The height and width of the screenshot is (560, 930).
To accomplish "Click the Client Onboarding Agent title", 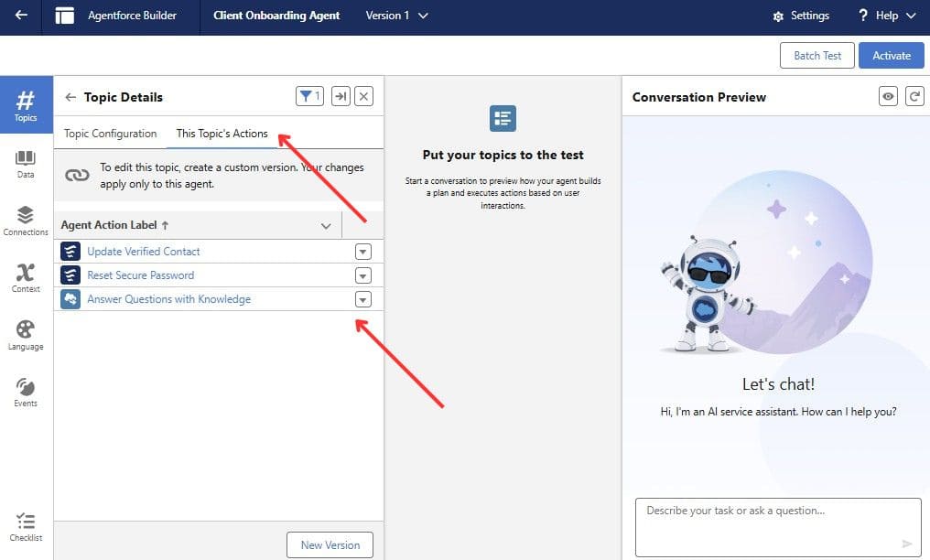I will [x=276, y=16].
